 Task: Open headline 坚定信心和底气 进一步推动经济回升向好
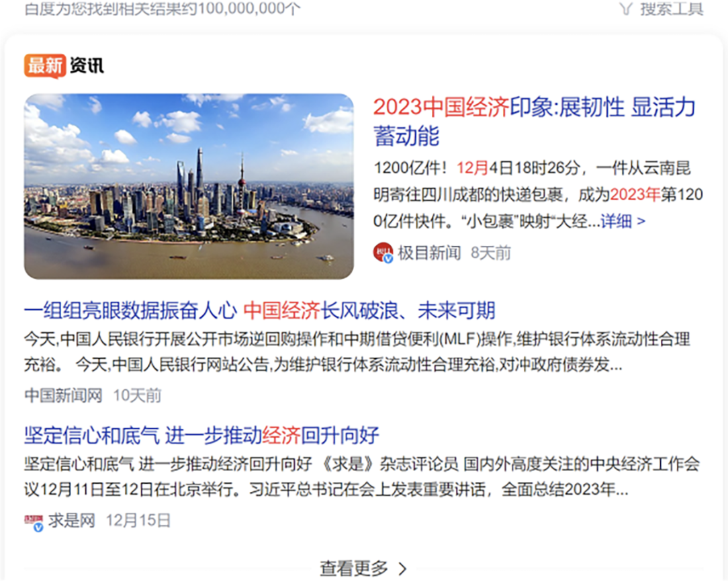[x=201, y=435]
